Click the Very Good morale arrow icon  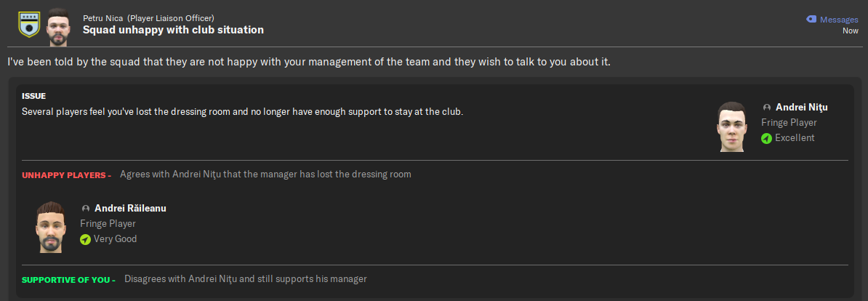pyautogui.click(x=85, y=240)
